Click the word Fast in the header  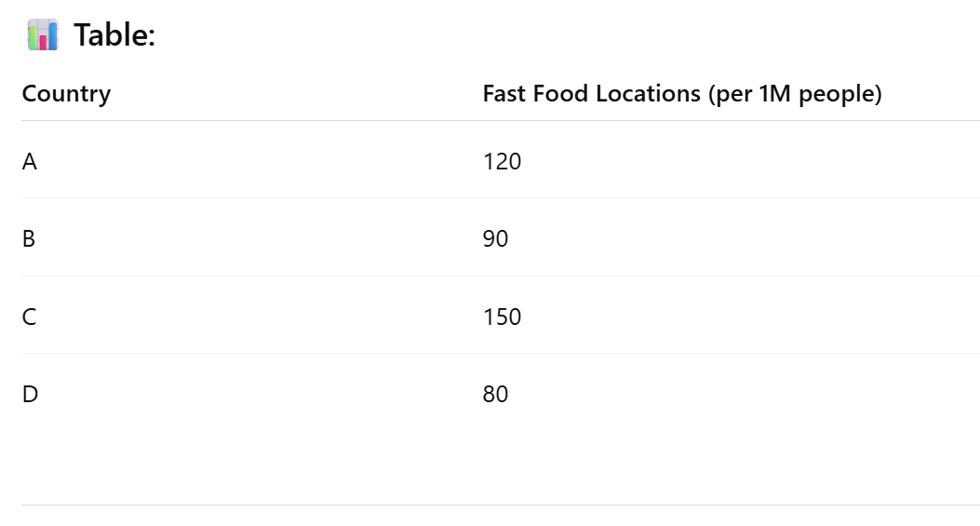pos(503,94)
